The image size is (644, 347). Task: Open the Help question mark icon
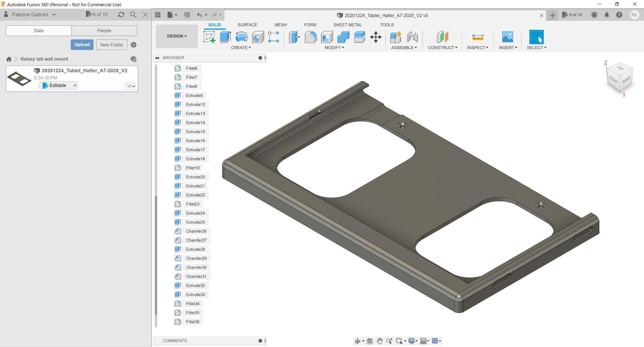tap(619, 15)
